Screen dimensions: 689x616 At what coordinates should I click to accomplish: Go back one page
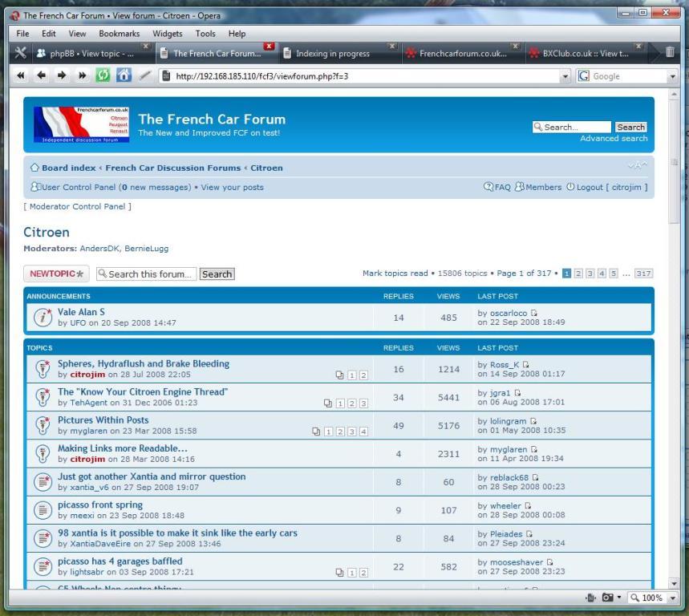point(41,75)
